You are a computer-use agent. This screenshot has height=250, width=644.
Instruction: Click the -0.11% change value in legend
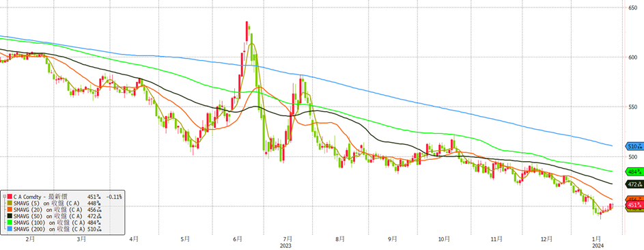click(x=114, y=197)
